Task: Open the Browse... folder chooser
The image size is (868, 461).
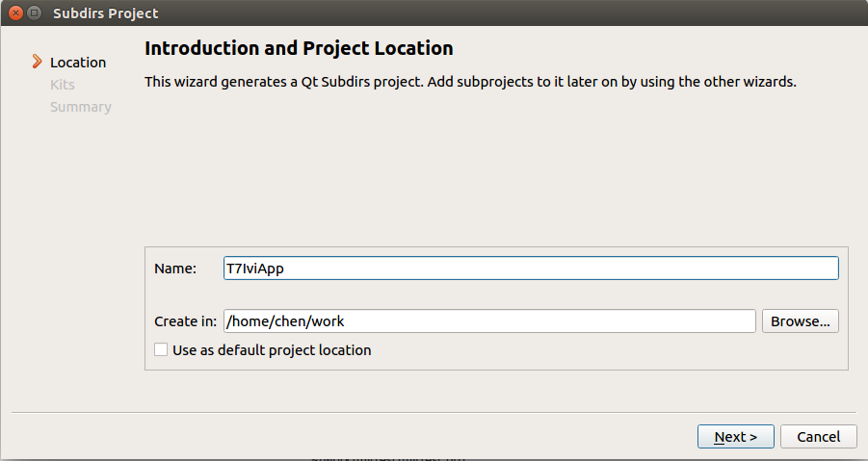Action: (800, 321)
